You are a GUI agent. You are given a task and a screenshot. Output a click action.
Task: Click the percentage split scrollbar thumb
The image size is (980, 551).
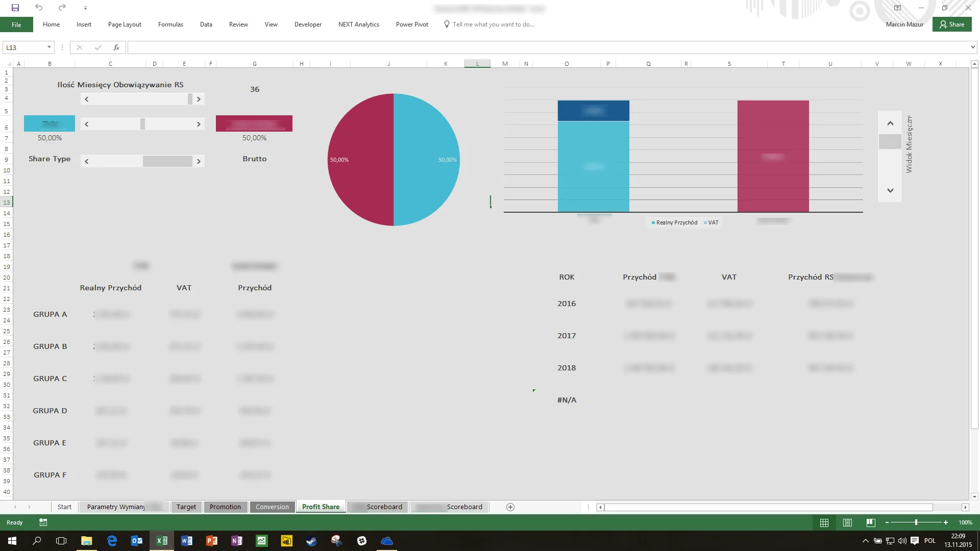point(143,124)
